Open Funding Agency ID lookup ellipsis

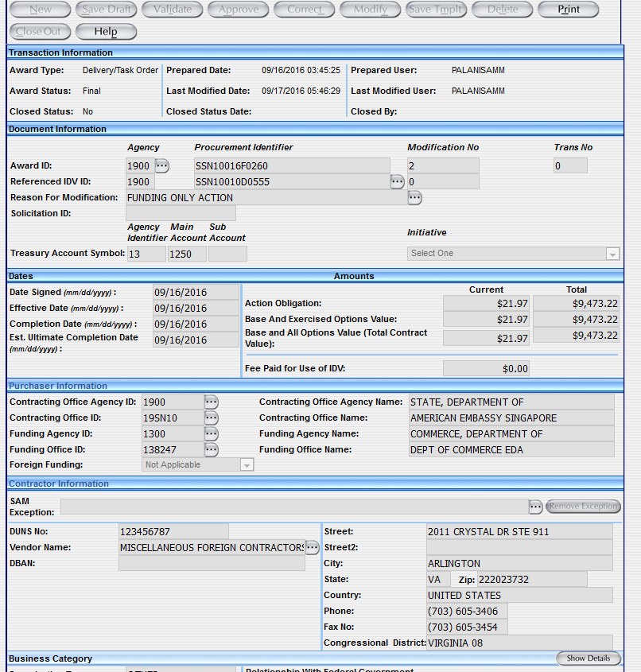point(212,433)
